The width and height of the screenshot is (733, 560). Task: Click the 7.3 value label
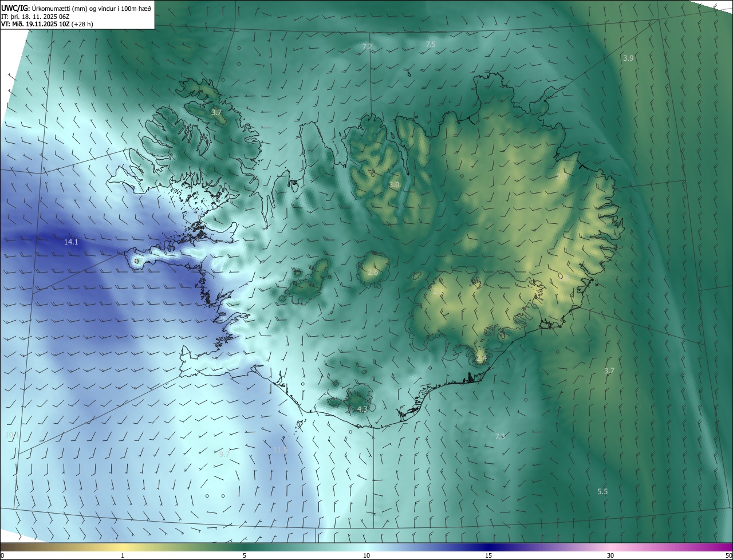tap(500, 436)
